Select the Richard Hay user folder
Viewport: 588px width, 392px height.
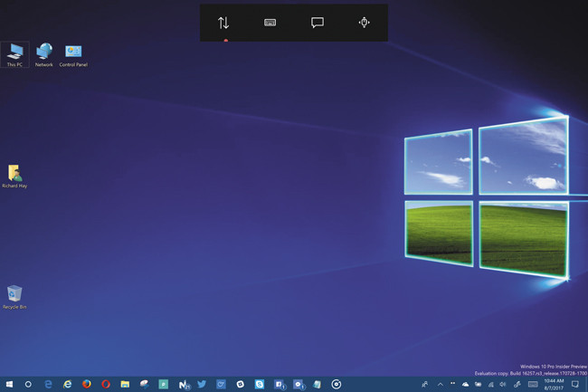point(14,176)
